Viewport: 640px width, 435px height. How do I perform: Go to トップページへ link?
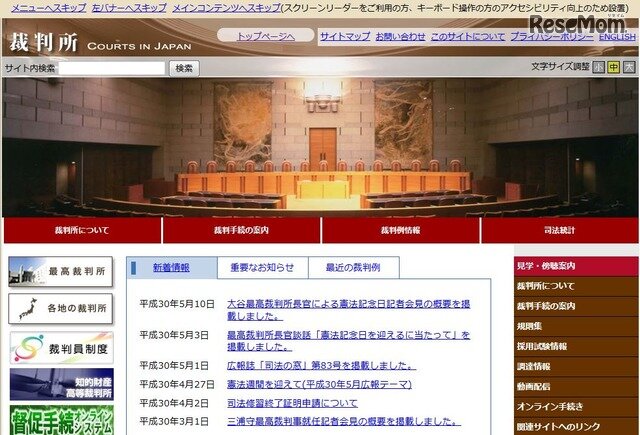pos(266,36)
